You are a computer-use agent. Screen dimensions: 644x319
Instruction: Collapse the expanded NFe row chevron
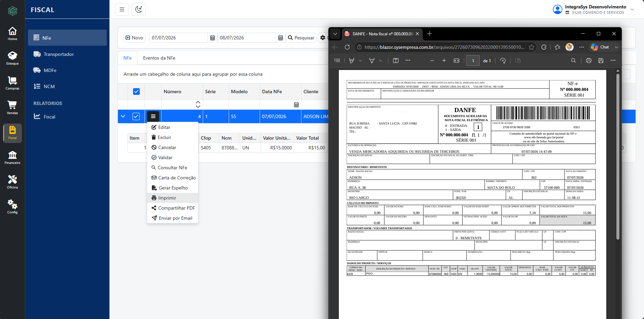click(123, 116)
